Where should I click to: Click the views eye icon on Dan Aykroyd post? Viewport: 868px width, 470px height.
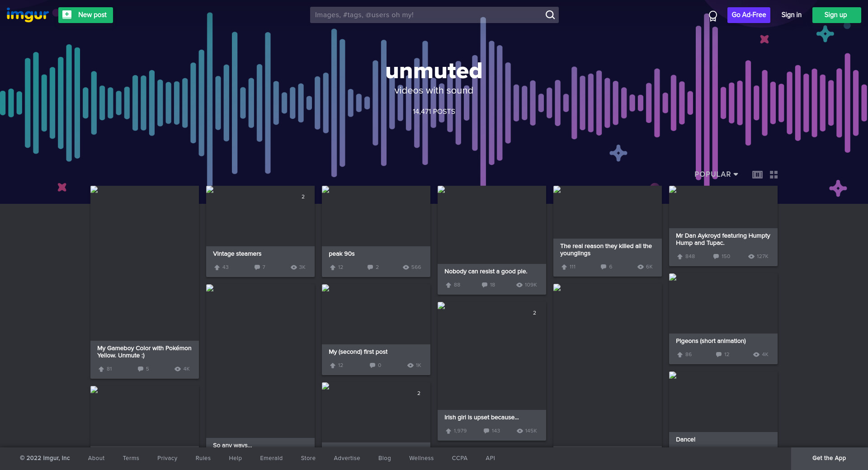click(751, 256)
